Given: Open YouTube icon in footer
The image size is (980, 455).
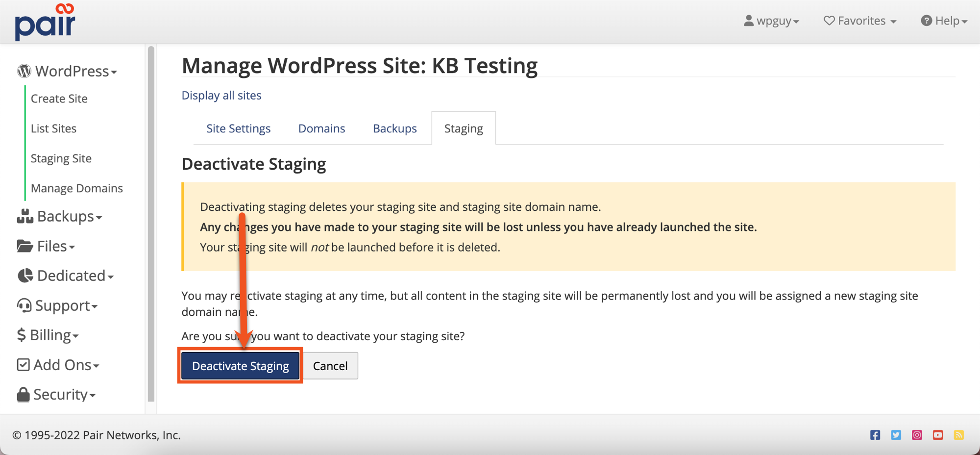Looking at the screenshot, I should point(938,435).
